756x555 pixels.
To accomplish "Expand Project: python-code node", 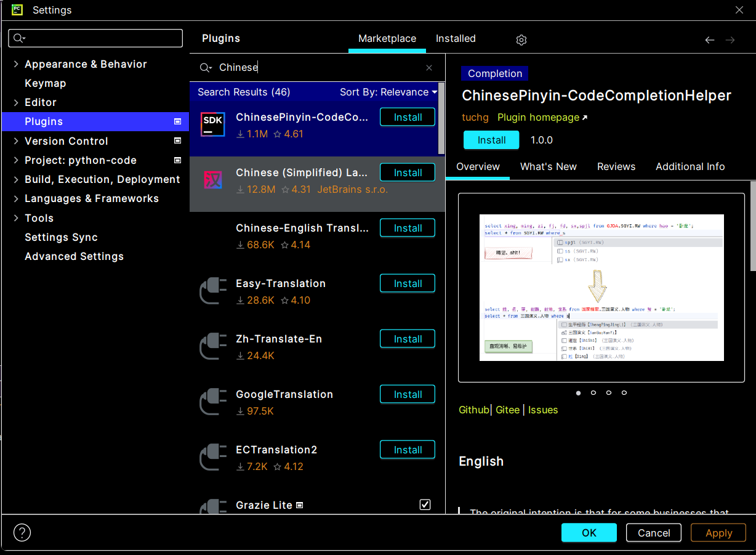I will coord(16,160).
